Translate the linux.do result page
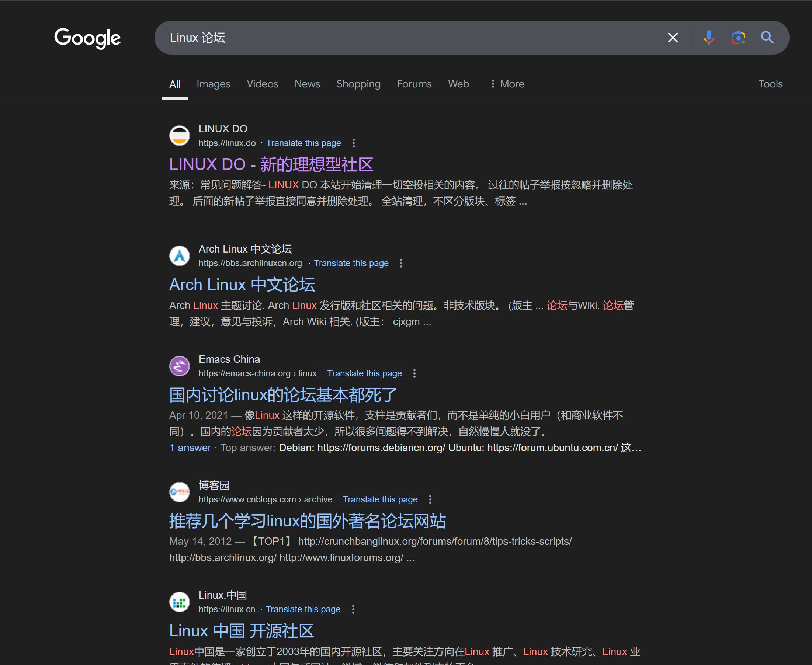 point(303,143)
